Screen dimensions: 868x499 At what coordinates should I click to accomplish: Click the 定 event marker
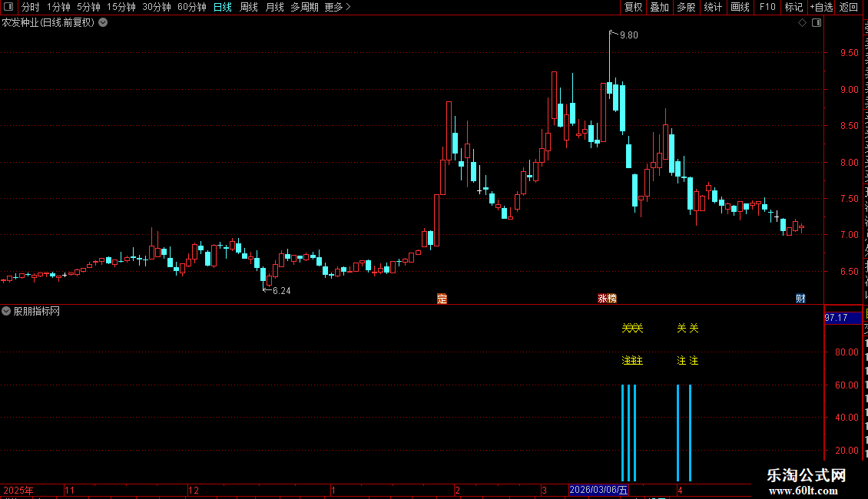point(442,299)
